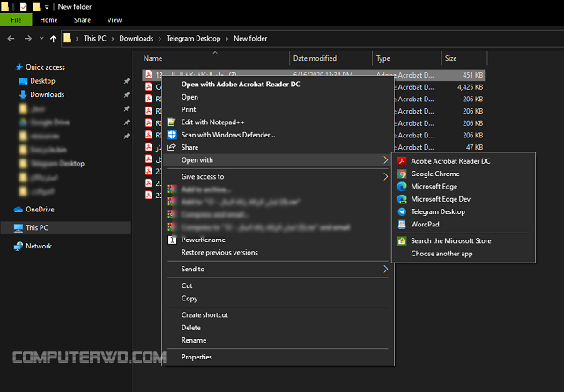
Task: Open Network in the sidebar
Action: click(39, 246)
